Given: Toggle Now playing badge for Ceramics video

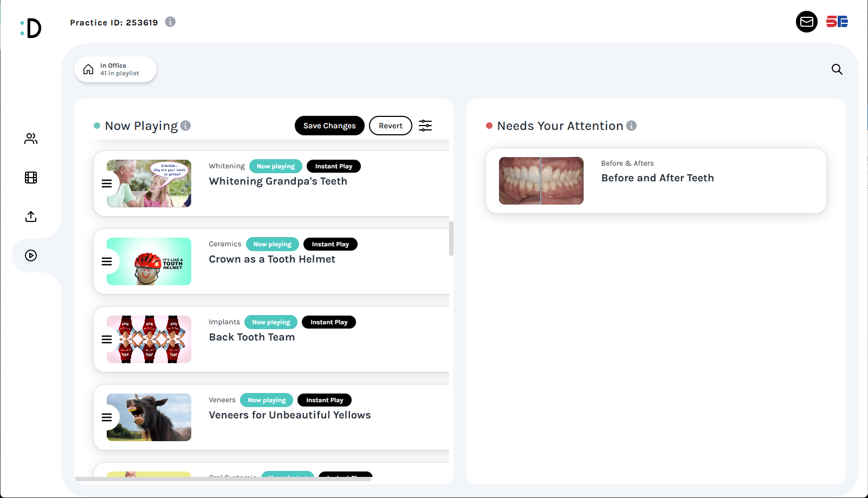Looking at the screenshot, I should tap(273, 244).
